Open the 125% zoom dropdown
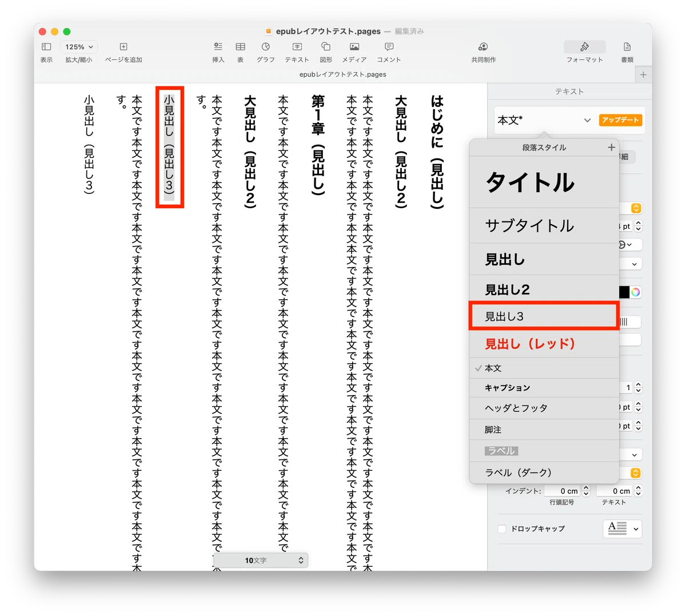The height and width of the screenshot is (616, 686). click(79, 47)
